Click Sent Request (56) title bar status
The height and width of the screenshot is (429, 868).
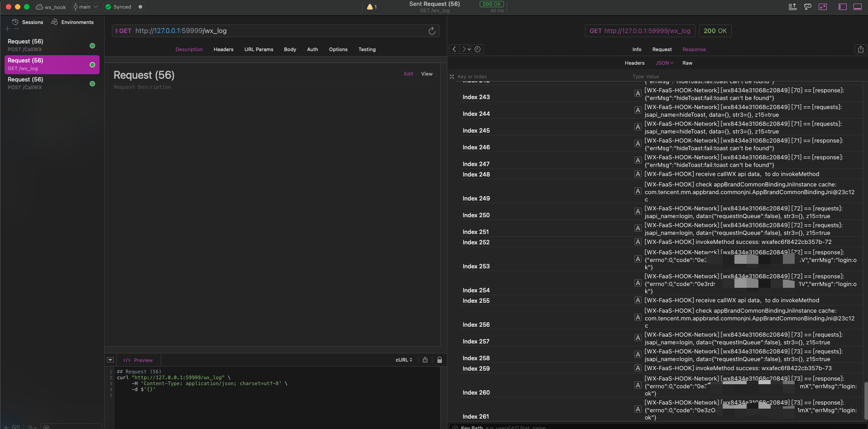[x=434, y=4]
